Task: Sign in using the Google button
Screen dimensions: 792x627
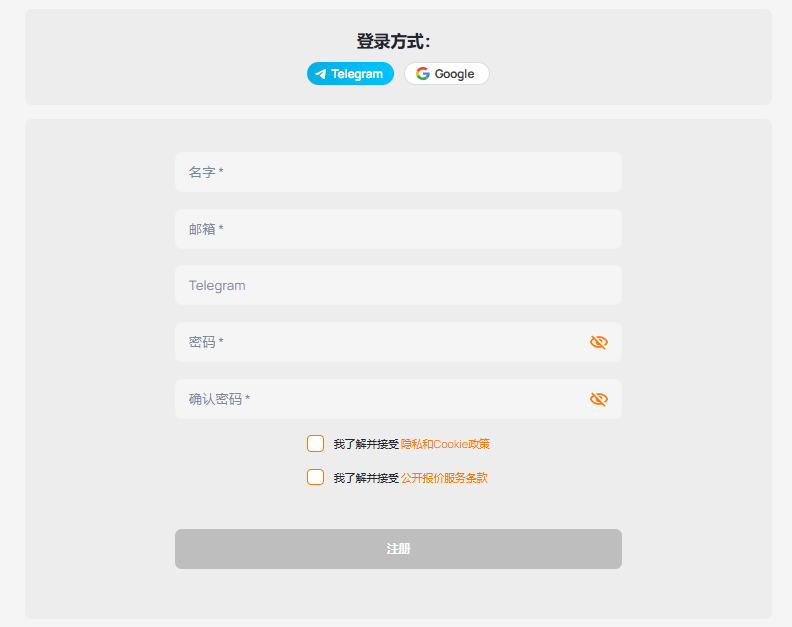Action: click(x=447, y=74)
